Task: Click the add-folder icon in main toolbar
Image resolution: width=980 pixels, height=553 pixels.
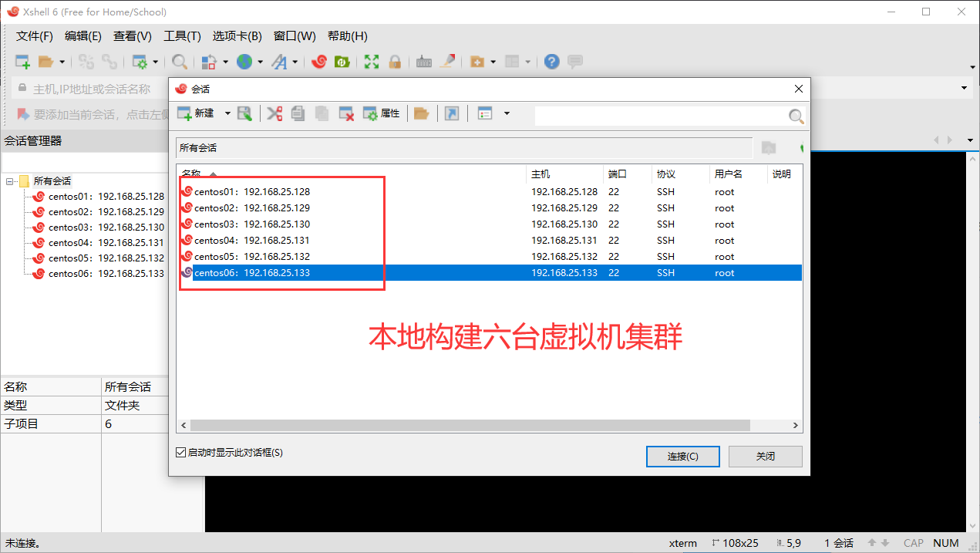Action: 477,62
